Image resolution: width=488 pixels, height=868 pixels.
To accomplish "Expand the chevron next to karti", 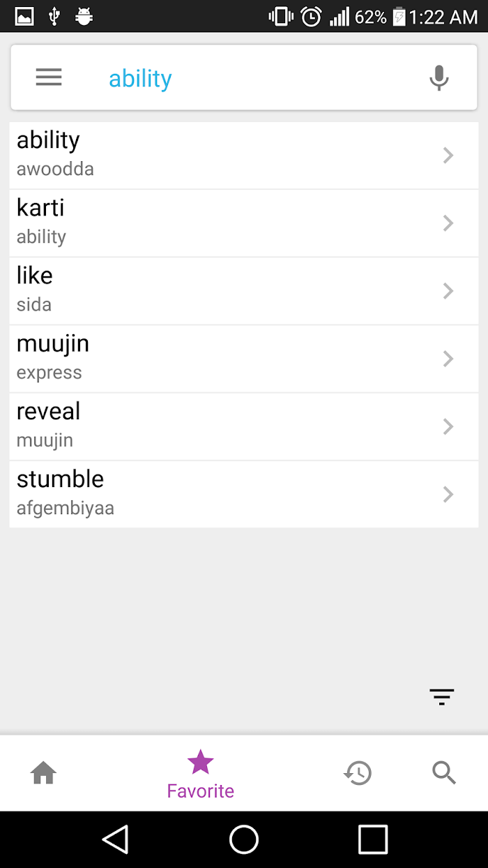I will tap(448, 223).
